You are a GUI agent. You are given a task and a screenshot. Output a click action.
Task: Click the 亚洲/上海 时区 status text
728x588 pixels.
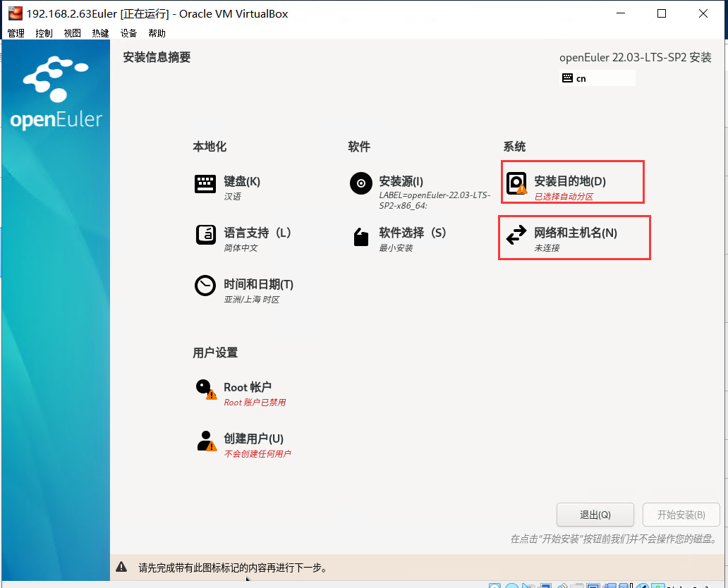click(x=252, y=300)
